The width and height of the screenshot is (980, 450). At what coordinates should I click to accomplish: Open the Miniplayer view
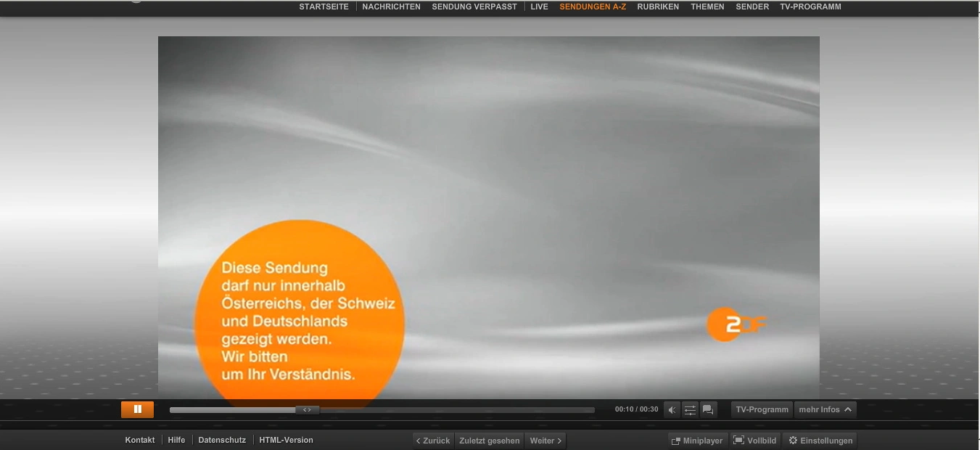coord(696,441)
